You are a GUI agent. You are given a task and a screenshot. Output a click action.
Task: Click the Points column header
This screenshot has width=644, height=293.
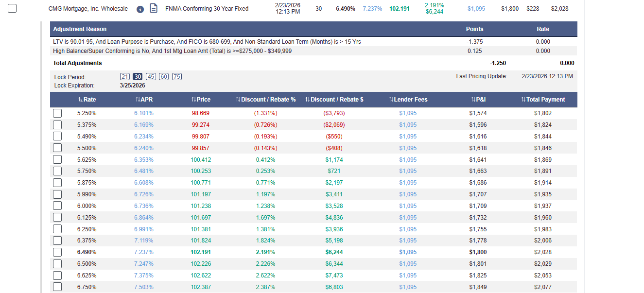pos(474,29)
